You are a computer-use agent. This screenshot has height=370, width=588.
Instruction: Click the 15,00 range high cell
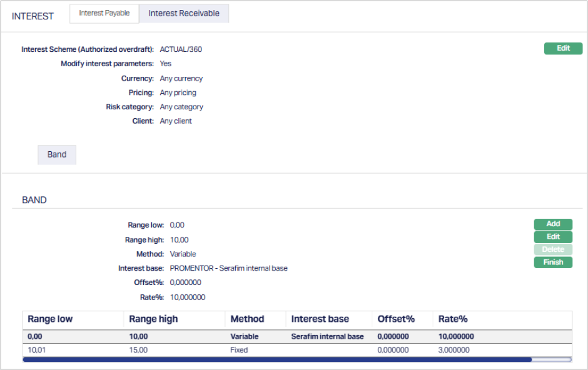point(138,350)
